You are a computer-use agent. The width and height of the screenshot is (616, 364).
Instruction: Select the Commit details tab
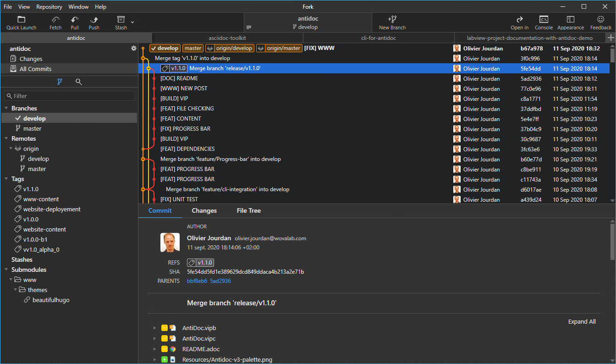[160, 211]
